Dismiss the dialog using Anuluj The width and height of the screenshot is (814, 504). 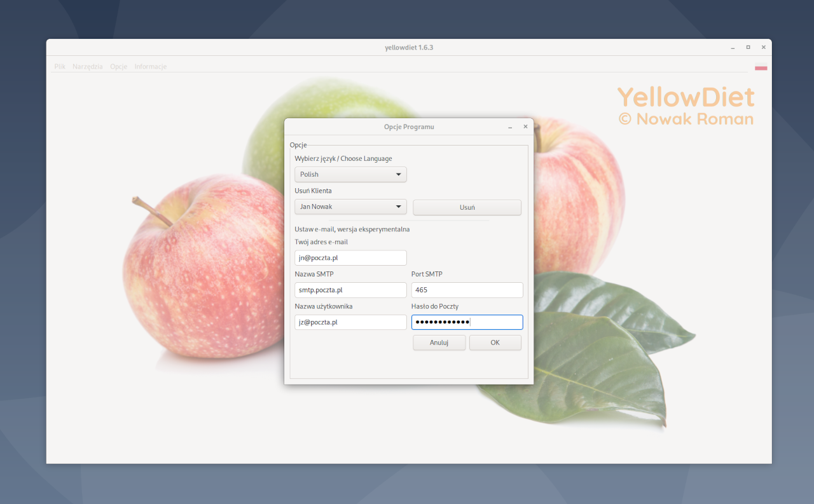click(x=439, y=342)
